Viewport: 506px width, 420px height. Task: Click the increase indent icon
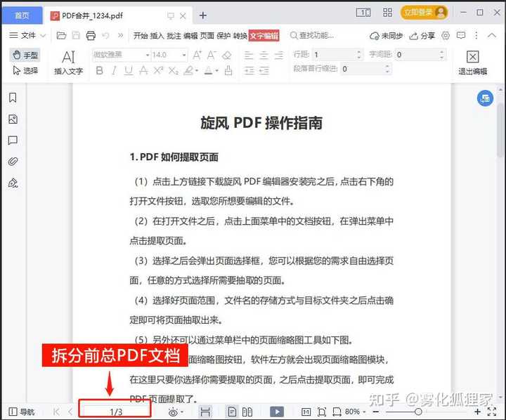264,70
